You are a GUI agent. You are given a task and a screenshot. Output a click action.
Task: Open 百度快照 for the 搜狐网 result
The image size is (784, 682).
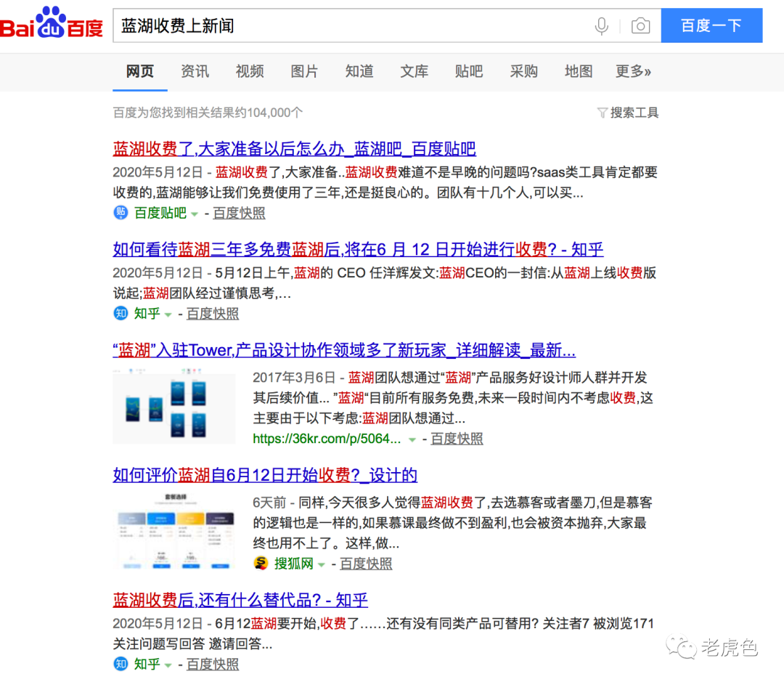point(366,564)
